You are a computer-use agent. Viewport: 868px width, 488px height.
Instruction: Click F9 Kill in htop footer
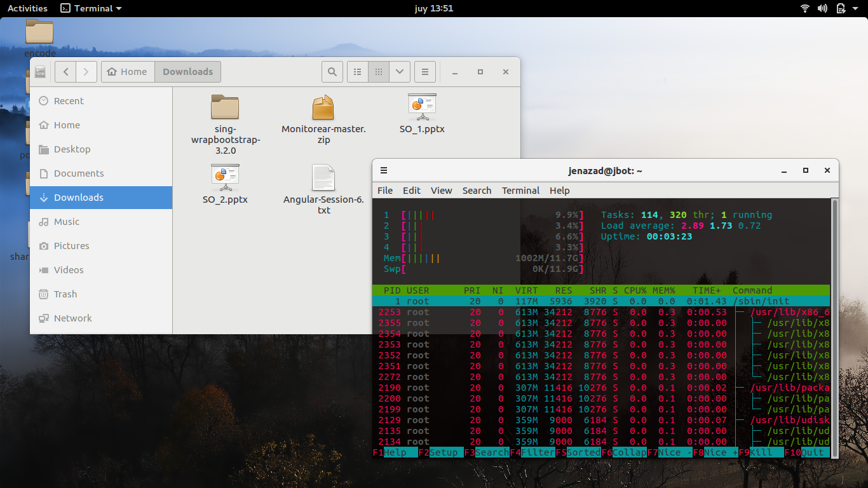click(761, 452)
